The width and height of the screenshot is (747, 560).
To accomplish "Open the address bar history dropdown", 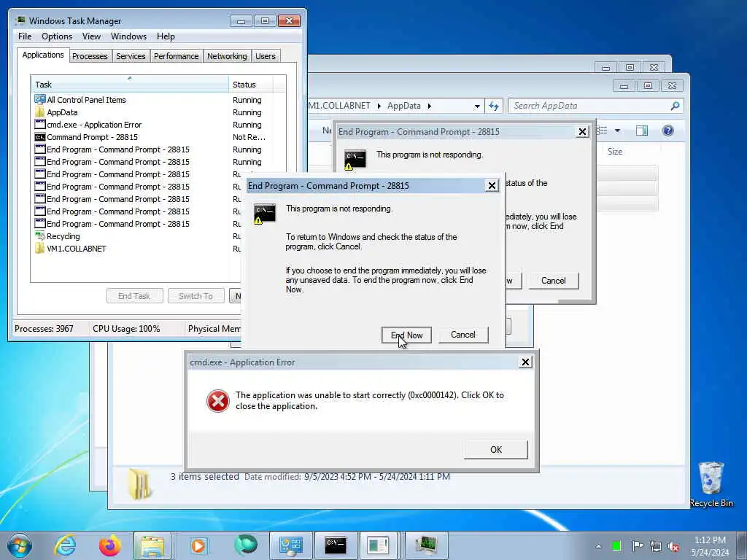I will tap(477, 106).
